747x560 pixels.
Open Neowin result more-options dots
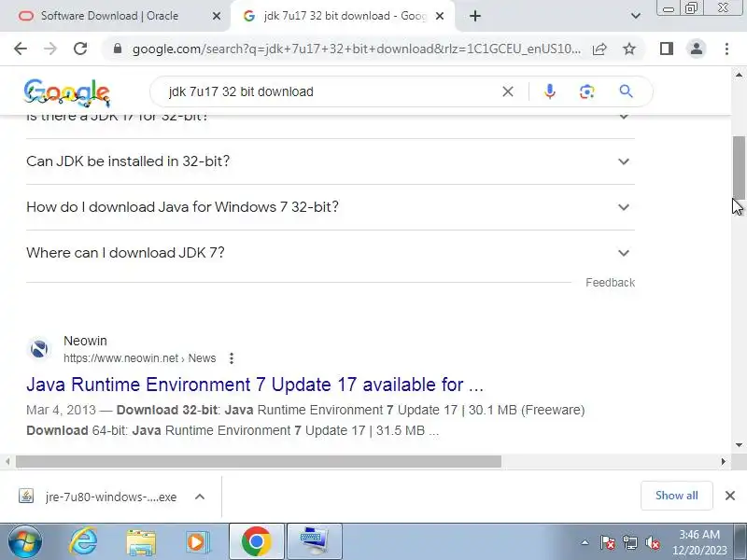(x=232, y=358)
